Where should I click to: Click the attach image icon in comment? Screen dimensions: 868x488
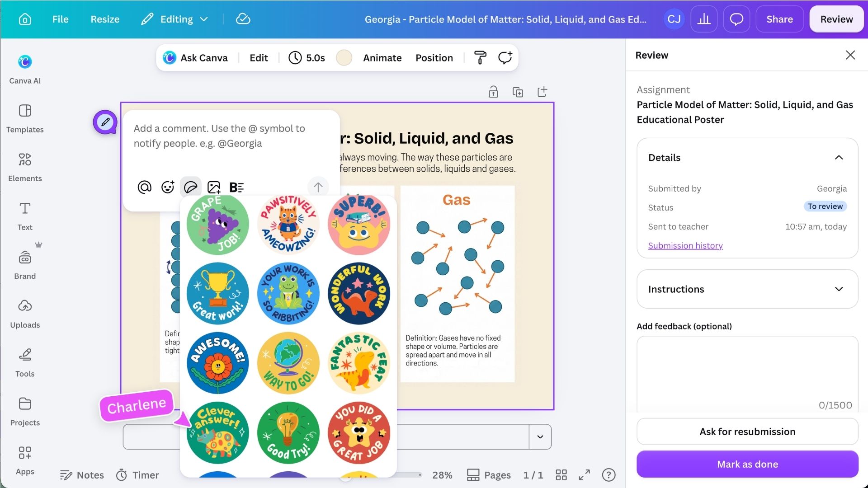(x=214, y=187)
